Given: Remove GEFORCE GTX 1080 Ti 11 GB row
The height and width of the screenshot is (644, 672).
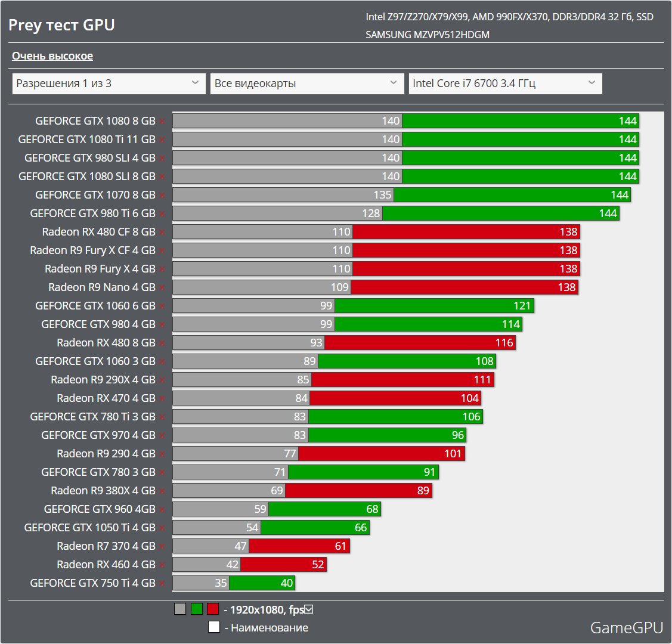Looking at the screenshot, I should [162, 140].
